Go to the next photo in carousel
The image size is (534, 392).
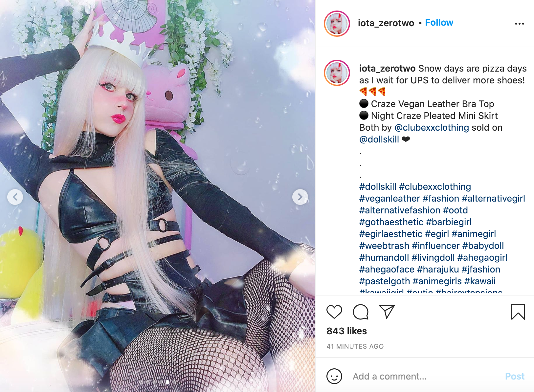(300, 197)
